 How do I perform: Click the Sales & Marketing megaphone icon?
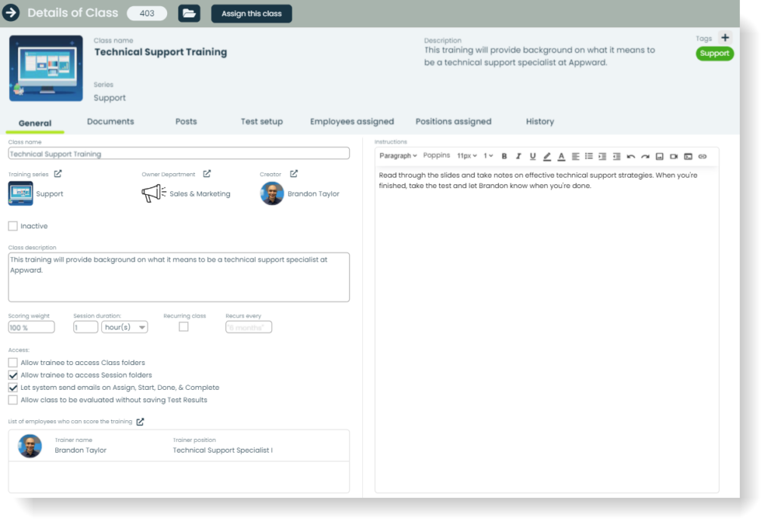click(153, 193)
